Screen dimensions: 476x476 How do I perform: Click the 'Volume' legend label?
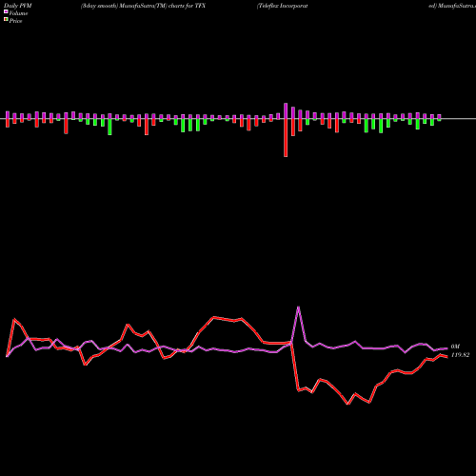[18, 13]
